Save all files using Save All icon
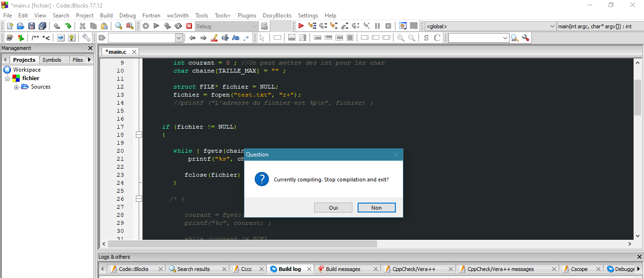644x278 pixels. (43, 25)
